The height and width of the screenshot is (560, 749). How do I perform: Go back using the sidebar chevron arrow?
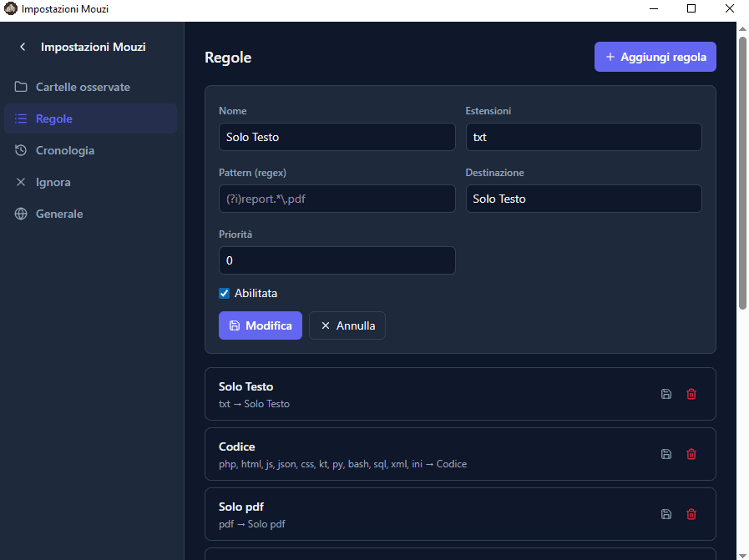(23, 47)
